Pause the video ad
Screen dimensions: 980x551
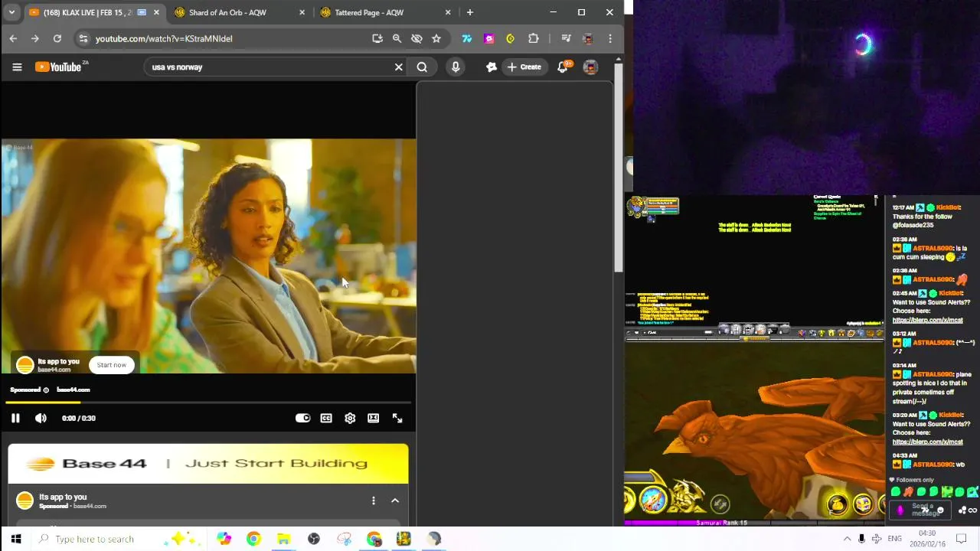tap(15, 418)
